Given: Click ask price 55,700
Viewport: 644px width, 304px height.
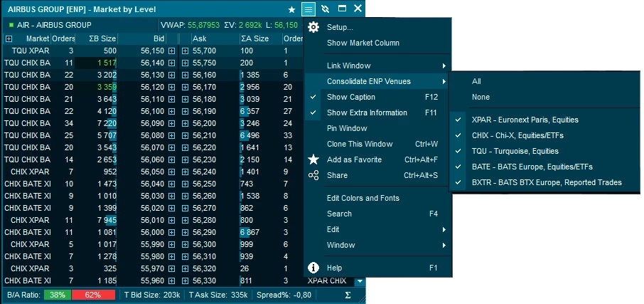Looking at the screenshot, I should pos(204,51).
